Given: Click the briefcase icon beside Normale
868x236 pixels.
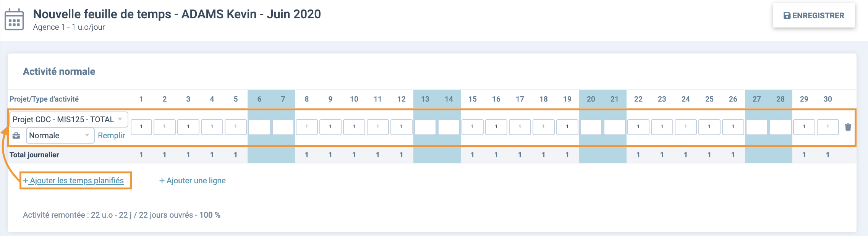Looking at the screenshot, I should (16, 136).
